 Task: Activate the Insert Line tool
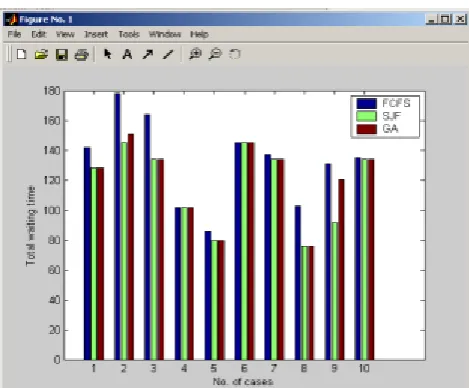point(168,54)
